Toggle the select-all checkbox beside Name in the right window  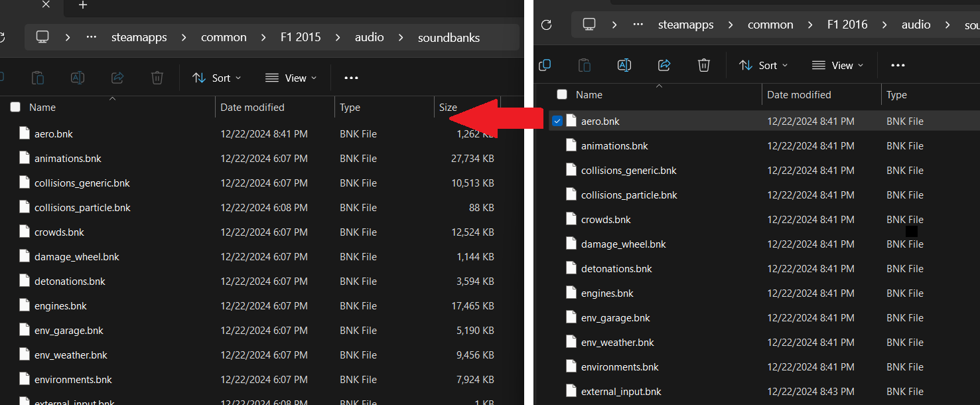point(562,94)
